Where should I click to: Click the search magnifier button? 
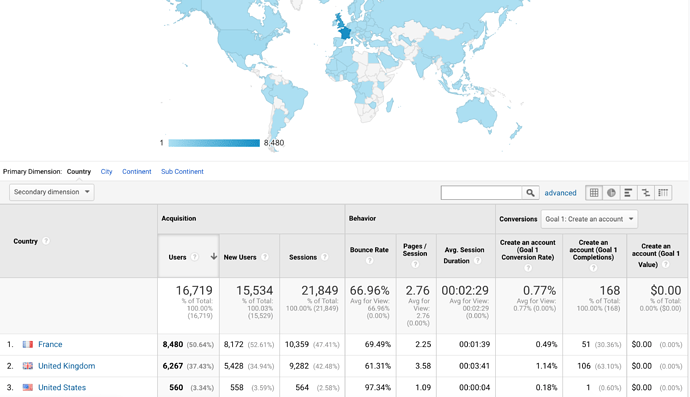pos(531,193)
